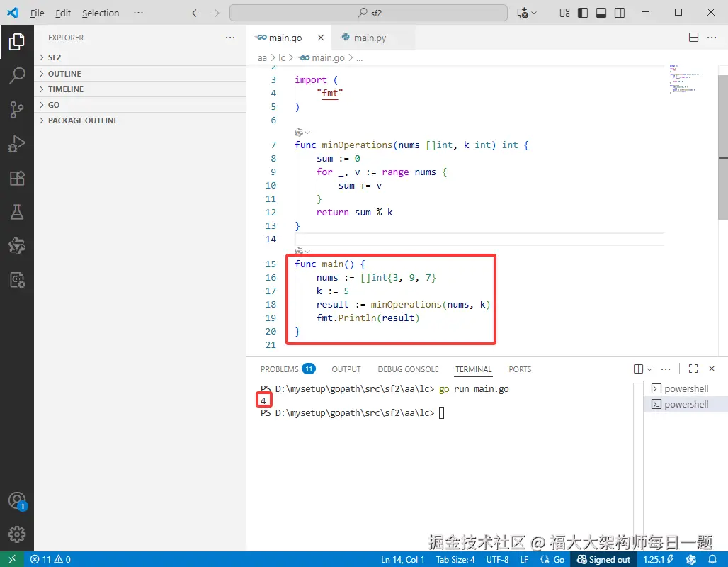The image size is (728, 567).
Task: Open the Manage settings gear
Action: [17, 534]
